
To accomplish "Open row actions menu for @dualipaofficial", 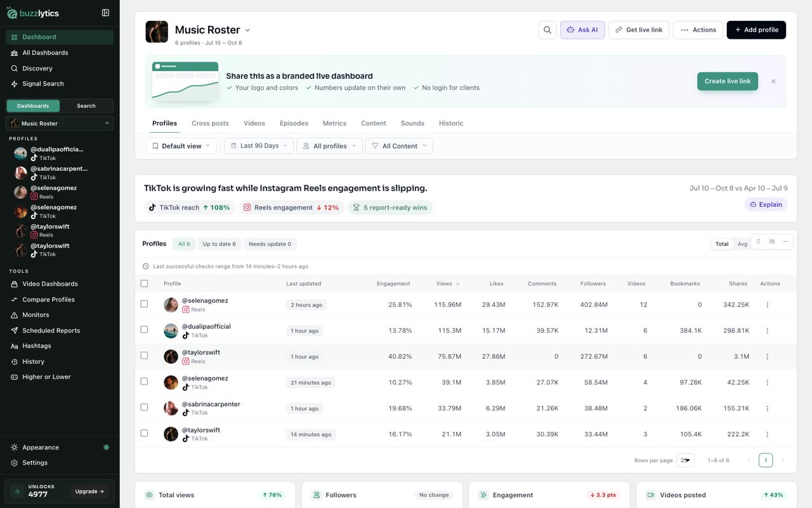I will [x=767, y=331].
